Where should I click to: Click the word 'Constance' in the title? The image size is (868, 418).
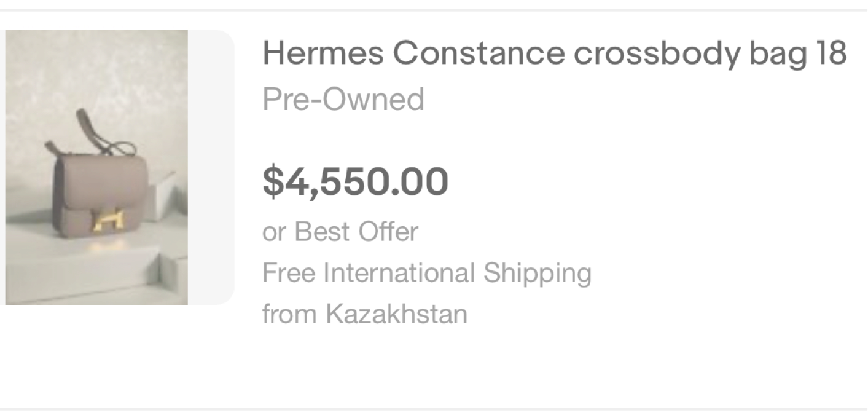pyautogui.click(x=478, y=53)
